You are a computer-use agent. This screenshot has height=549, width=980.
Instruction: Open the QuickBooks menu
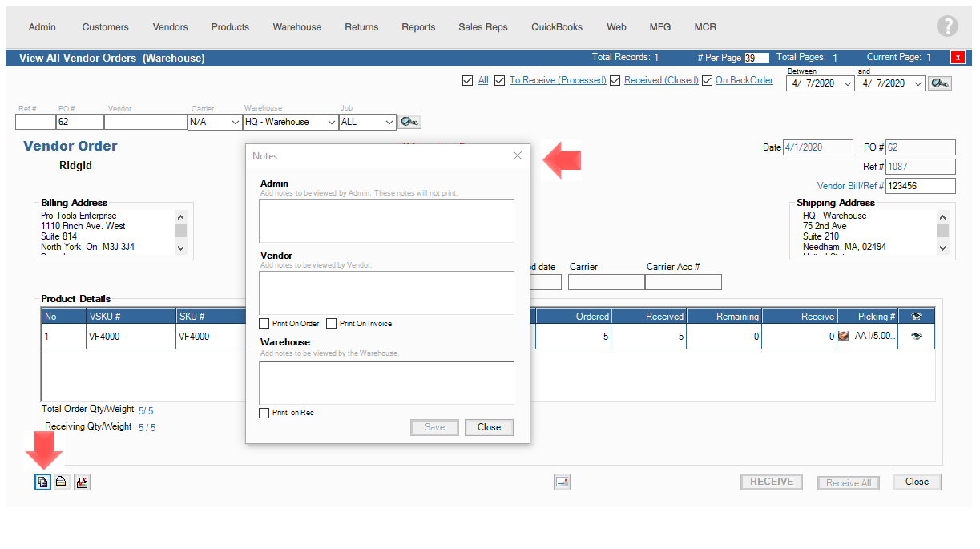[x=557, y=27]
